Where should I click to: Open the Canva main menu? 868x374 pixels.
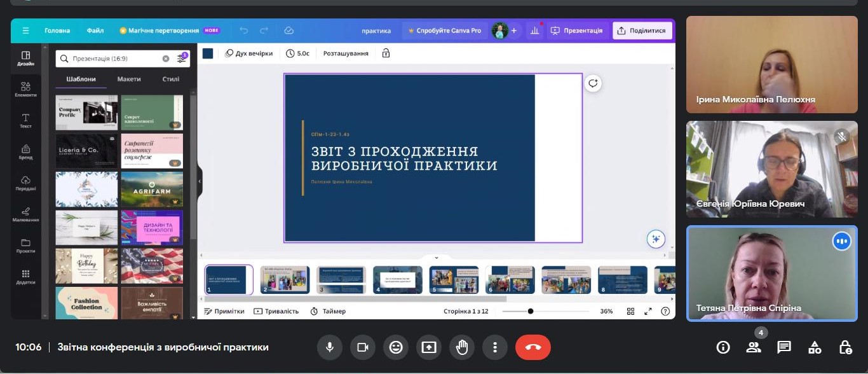26,30
